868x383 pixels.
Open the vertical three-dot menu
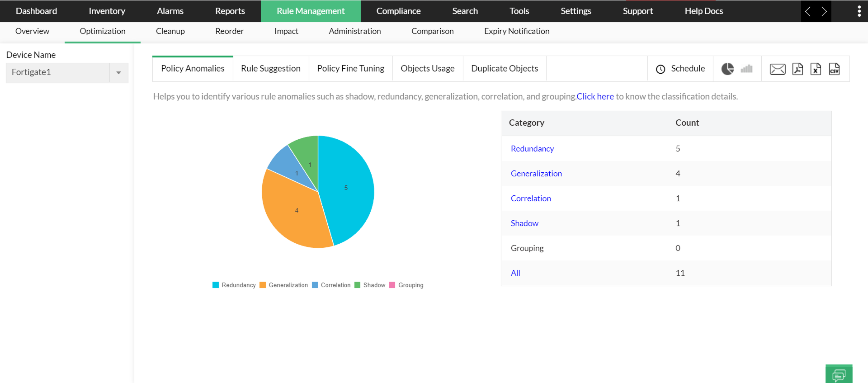click(x=859, y=11)
